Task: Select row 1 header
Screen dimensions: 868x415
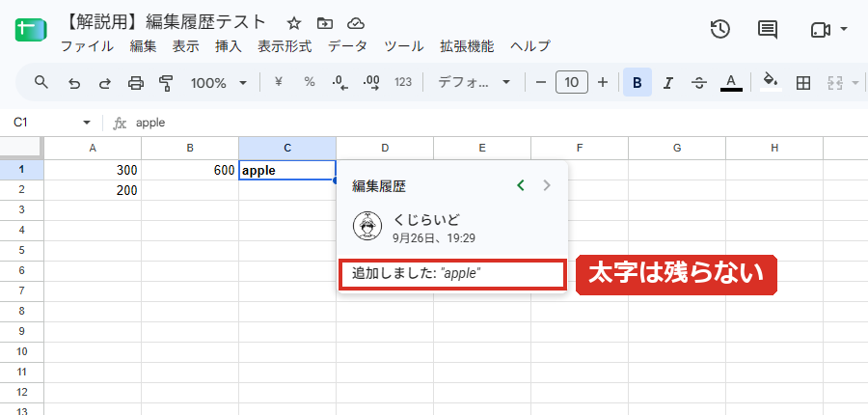Action: click(x=21, y=170)
